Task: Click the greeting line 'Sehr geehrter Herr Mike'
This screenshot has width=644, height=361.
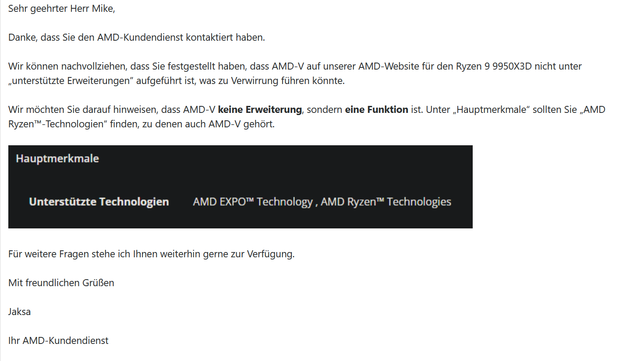Action: (x=61, y=9)
